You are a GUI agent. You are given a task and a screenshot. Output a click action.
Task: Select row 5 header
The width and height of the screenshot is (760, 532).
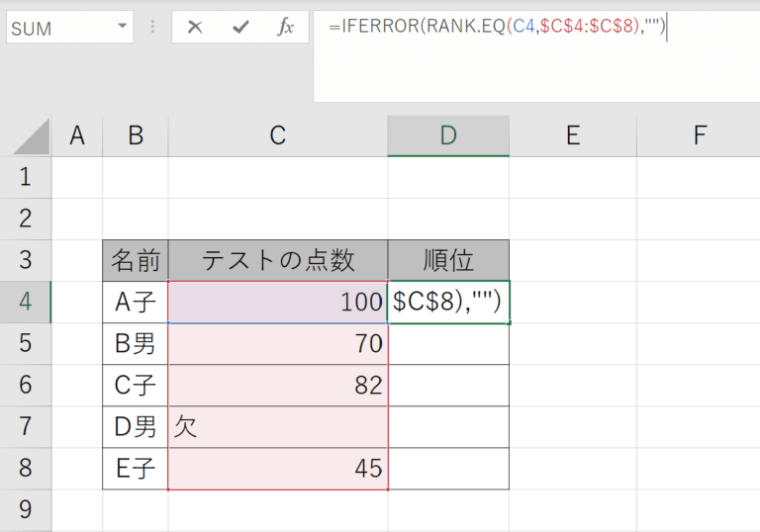tap(25, 343)
